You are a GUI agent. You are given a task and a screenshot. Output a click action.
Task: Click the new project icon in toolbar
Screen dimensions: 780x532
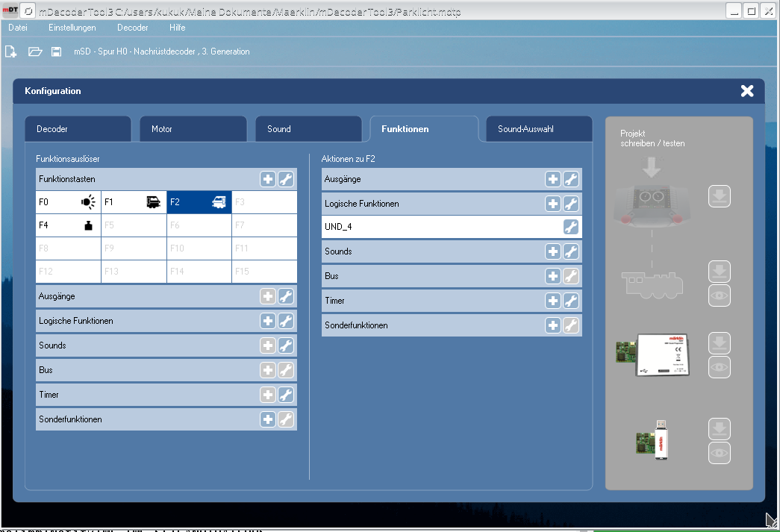11,51
